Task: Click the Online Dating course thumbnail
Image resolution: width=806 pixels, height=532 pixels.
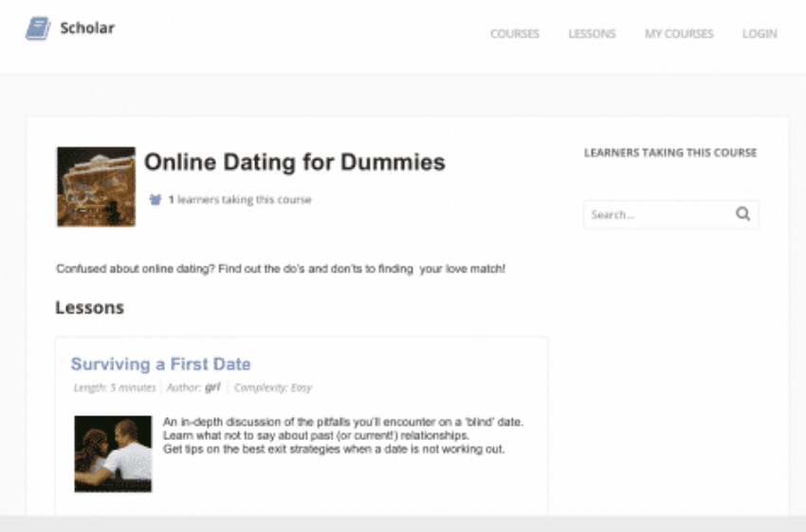Action: pyautogui.click(x=96, y=187)
